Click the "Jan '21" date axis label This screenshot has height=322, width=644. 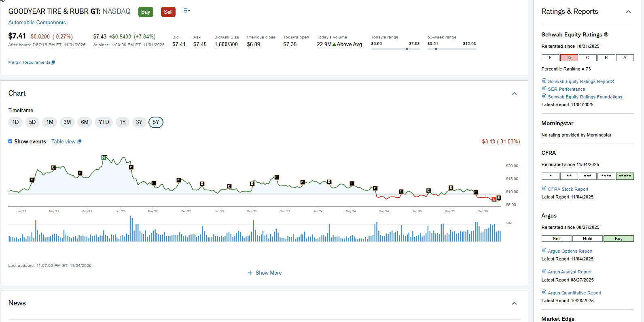(21, 211)
